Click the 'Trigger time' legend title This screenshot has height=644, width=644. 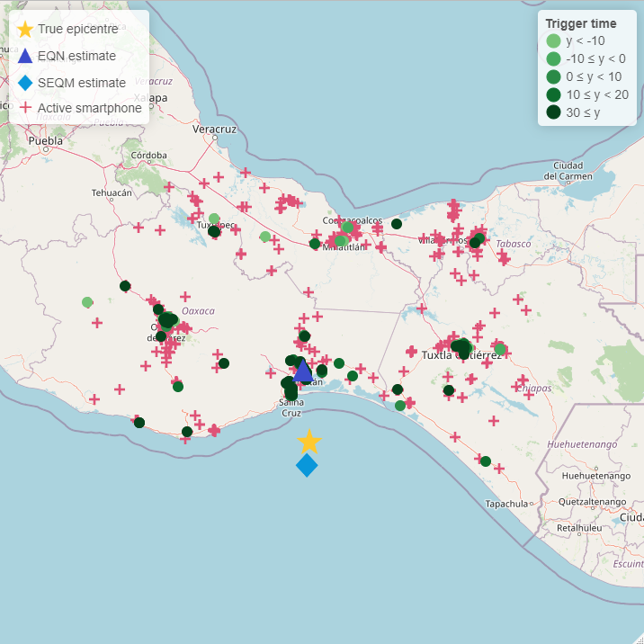coord(581,23)
